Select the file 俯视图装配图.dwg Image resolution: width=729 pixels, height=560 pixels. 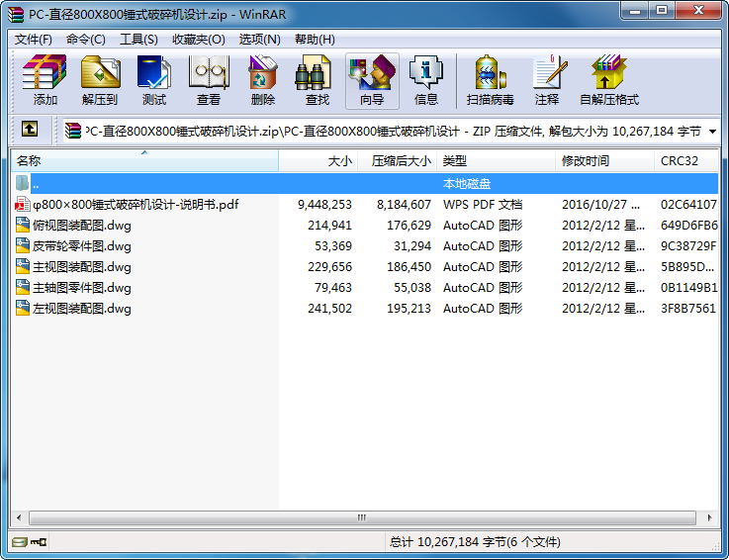tap(82, 226)
